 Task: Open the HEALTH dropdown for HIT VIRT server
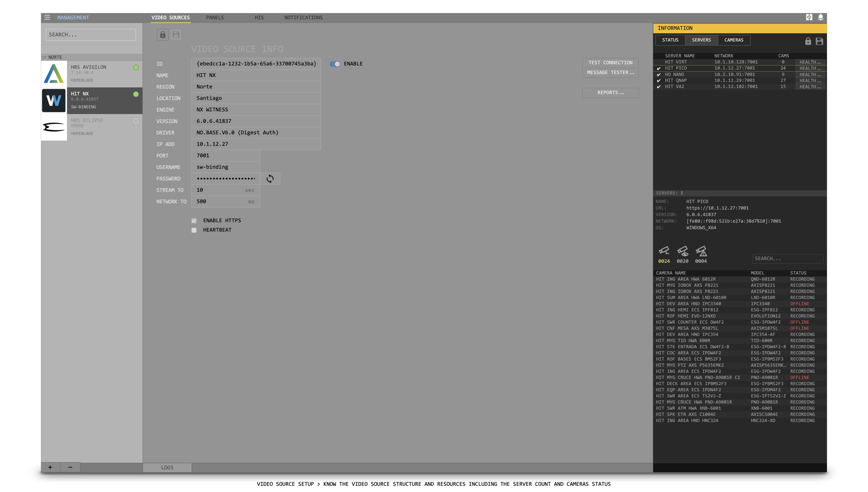[809, 62]
